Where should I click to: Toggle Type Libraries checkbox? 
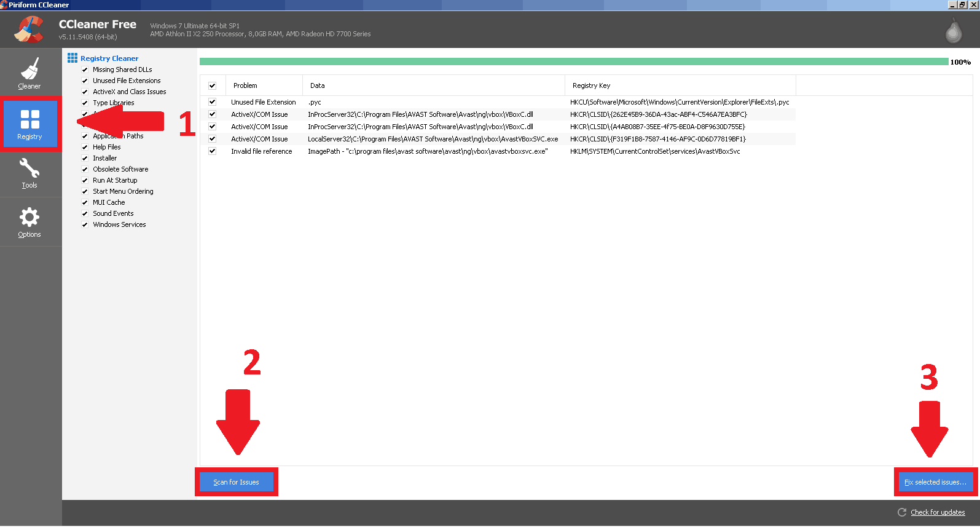(x=85, y=103)
